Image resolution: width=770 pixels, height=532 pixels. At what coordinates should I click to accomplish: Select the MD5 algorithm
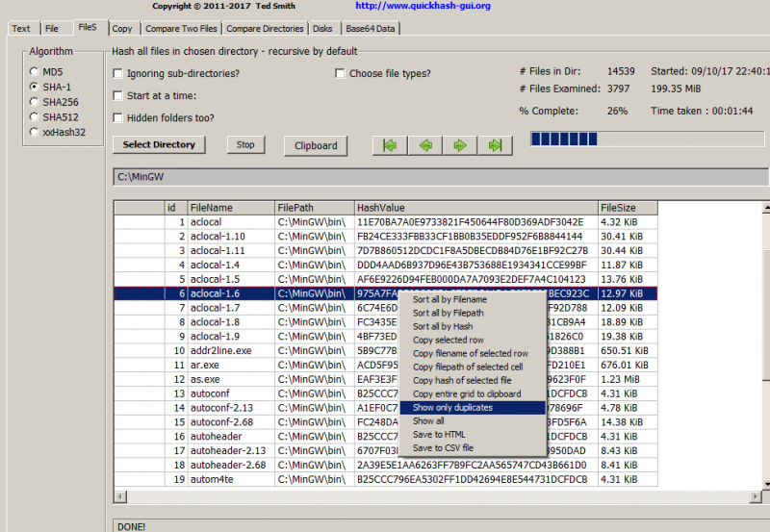36,72
